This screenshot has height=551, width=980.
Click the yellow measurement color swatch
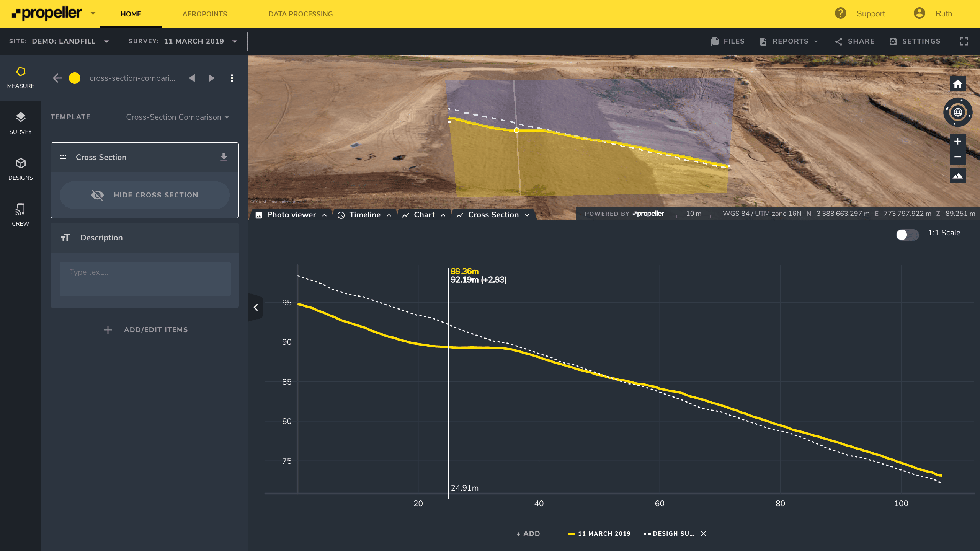[x=75, y=78]
